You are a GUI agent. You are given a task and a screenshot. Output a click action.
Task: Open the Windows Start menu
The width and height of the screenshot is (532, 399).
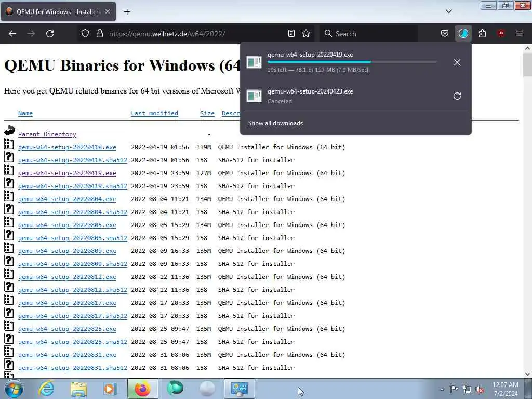tap(14, 389)
